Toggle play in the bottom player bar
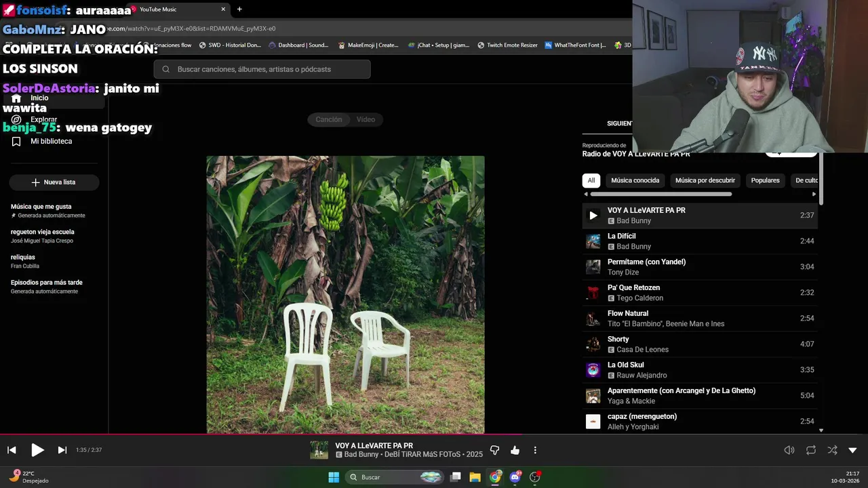The image size is (868, 488). click(37, 450)
